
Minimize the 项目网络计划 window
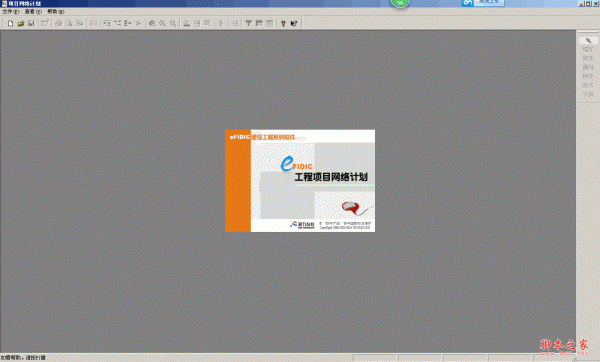pyautogui.click(x=582, y=3)
